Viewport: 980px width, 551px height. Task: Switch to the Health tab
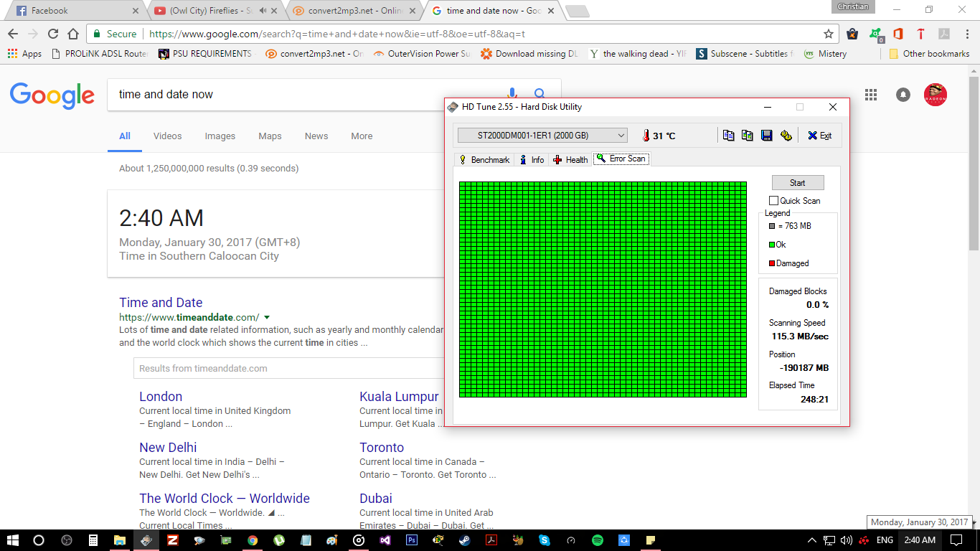pos(570,159)
